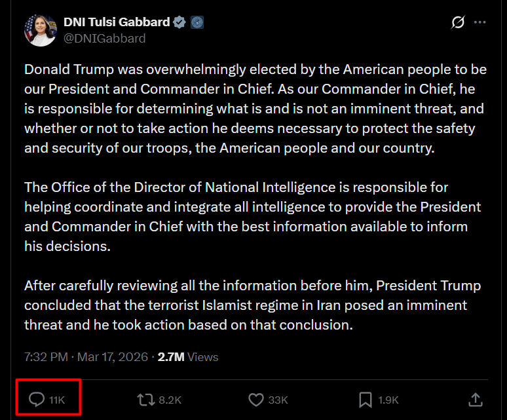
Task: Click the 33K likes count
Action: click(x=278, y=400)
